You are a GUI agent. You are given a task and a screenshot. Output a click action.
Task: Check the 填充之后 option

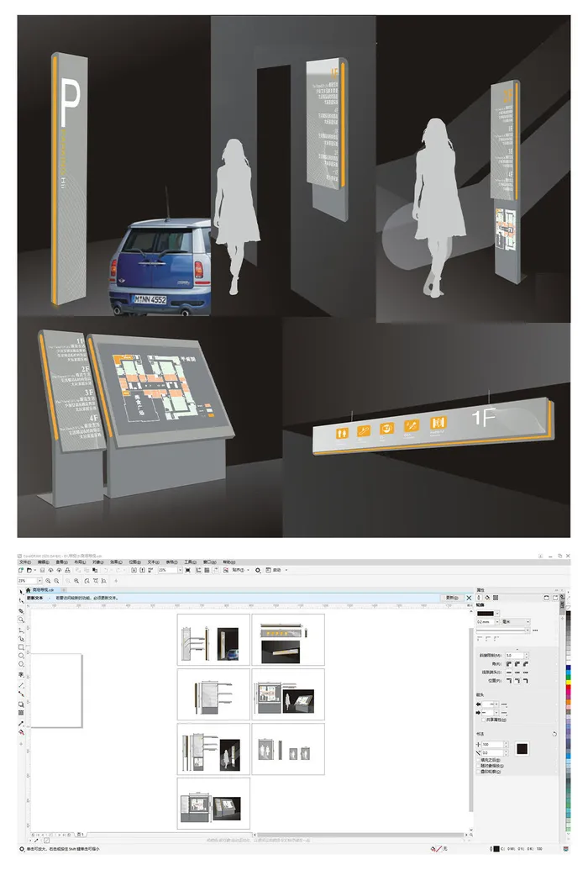click(x=478, y=759)
